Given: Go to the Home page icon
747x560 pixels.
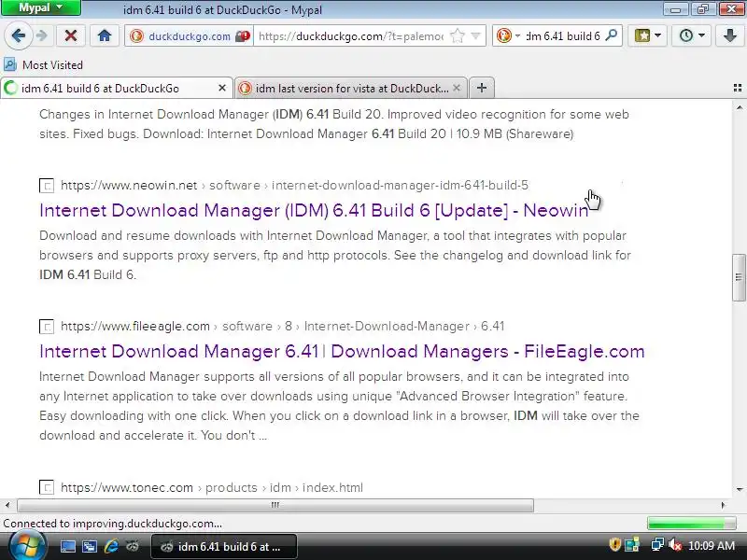Looking at the screenshot, I should [x=105, y=35].
